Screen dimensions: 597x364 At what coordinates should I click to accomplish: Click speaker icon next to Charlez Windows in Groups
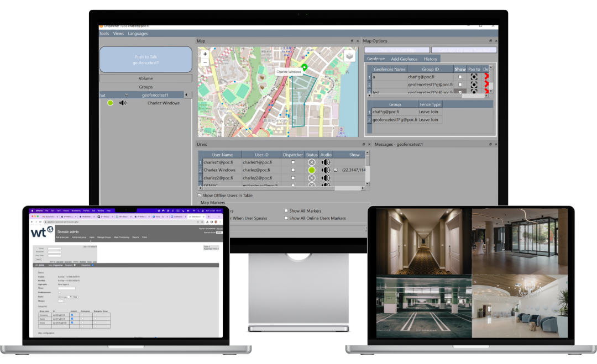pos(123,103)
